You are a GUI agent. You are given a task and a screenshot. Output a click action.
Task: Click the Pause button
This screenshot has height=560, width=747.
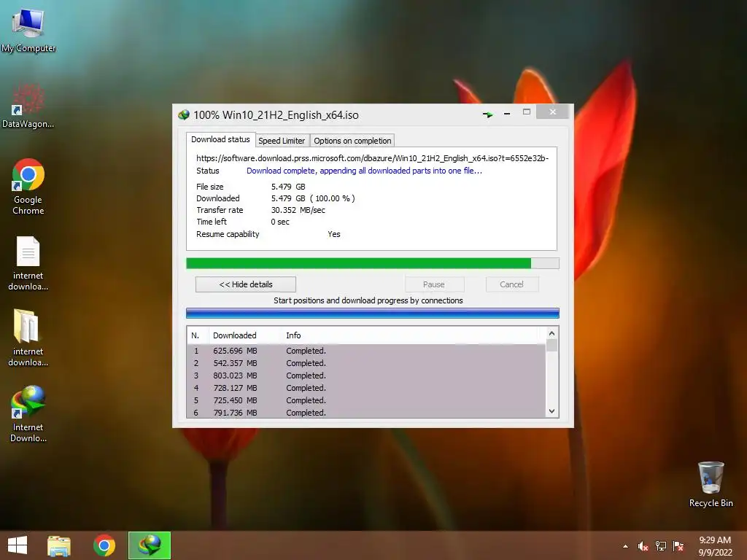pos(434,284)
